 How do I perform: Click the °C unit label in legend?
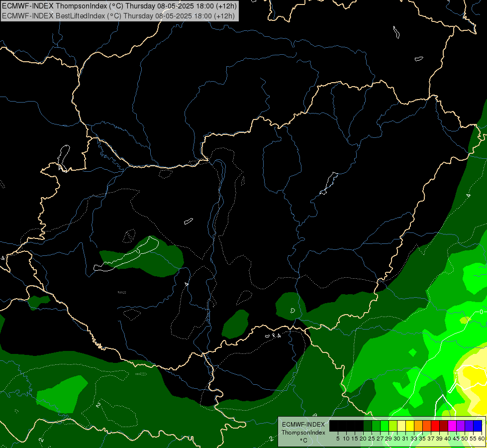(x=304, y=440)
